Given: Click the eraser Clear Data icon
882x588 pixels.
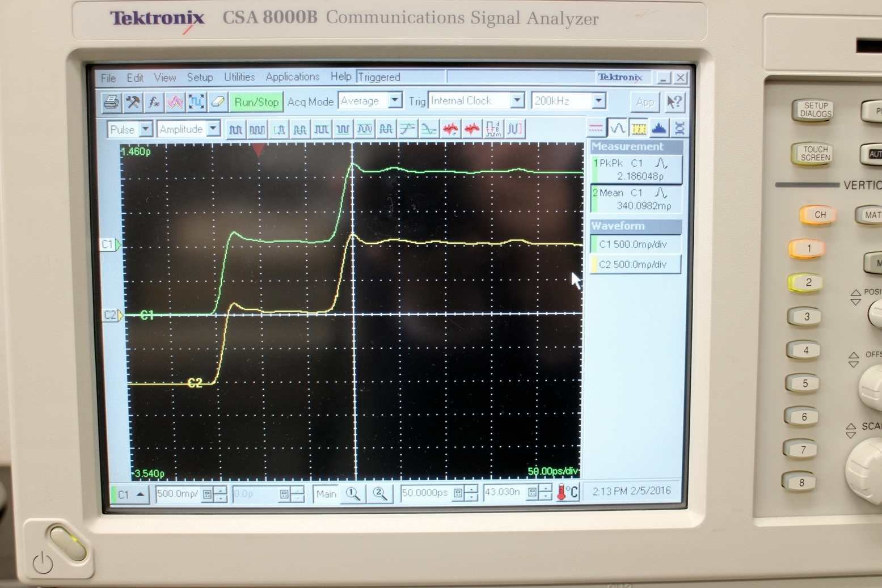Looking at the screenshot, I should pos(218,102).
